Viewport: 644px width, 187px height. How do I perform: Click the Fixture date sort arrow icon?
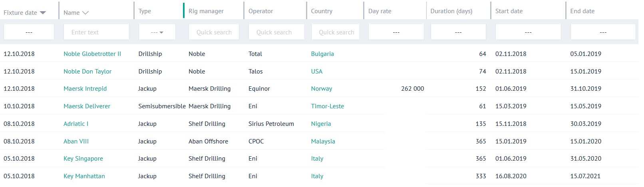[x=43, y=13]
